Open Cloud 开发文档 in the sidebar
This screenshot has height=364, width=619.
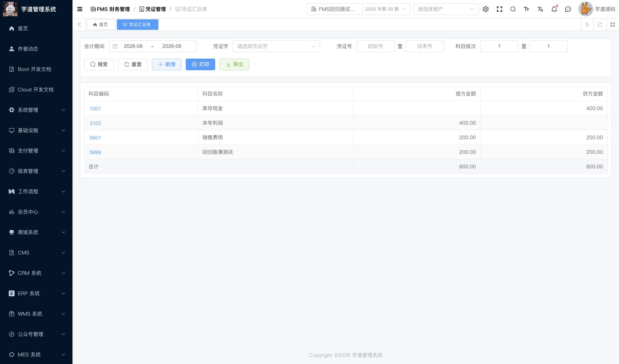pos(36,90)
